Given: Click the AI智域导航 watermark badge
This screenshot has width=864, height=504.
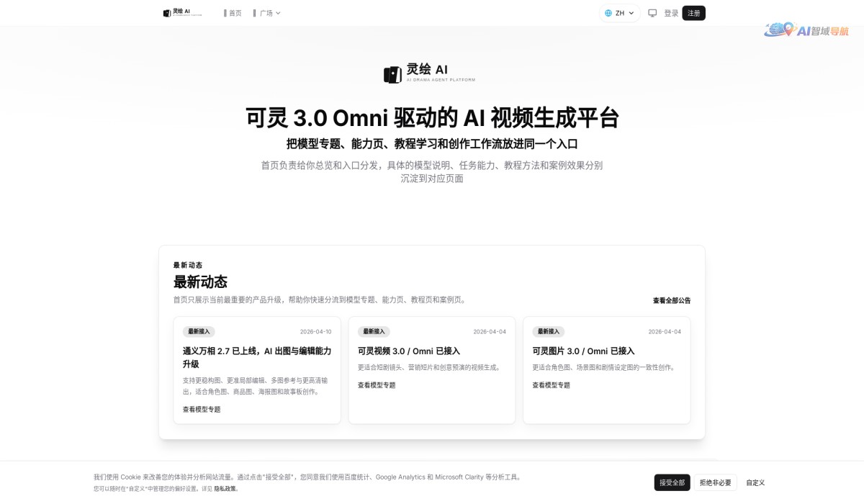Looking at the screenshot, I should (807, 31).
